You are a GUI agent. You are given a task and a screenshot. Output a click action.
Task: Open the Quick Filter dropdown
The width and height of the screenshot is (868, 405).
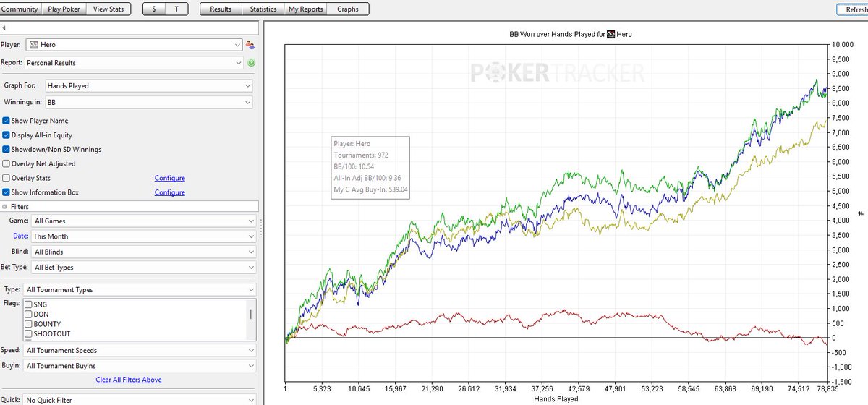(140, 399)
